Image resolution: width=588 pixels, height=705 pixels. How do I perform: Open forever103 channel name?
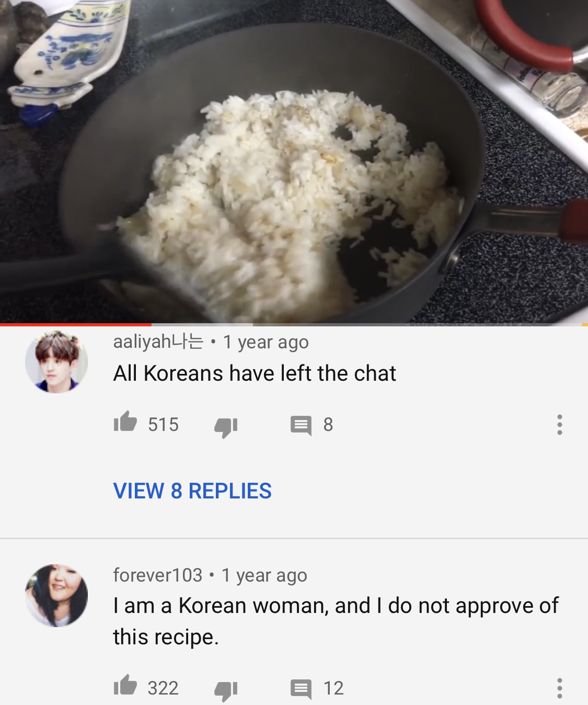tap(157, 575)
